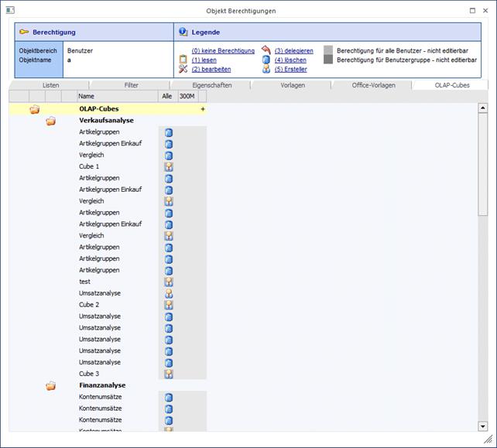Expand the Finanzanalyse folder node

(50, 385)
